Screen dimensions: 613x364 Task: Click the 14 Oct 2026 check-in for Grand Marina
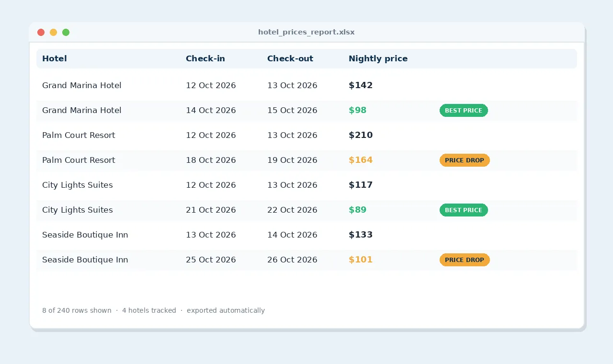click(x=211, y=110)
